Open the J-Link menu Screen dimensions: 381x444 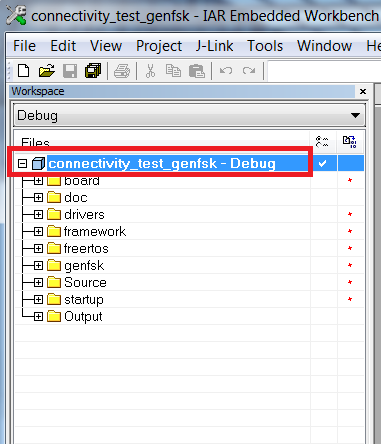[214, 46]
